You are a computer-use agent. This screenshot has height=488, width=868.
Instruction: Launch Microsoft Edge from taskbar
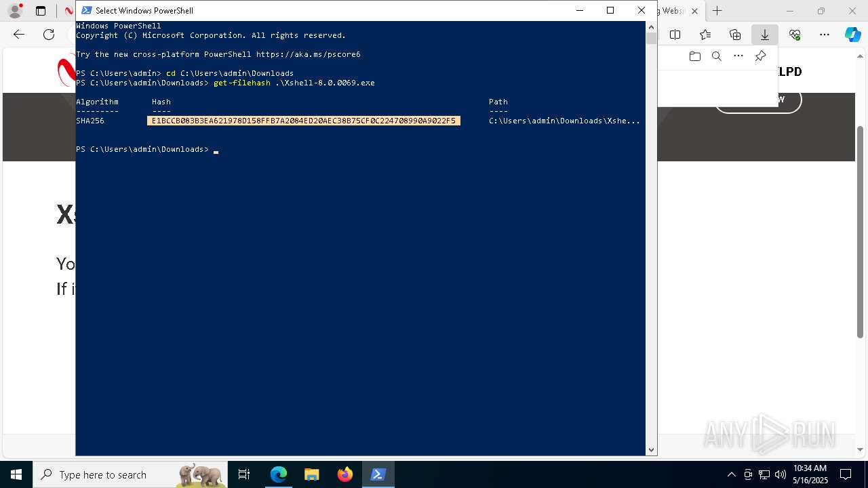[279, 474]
